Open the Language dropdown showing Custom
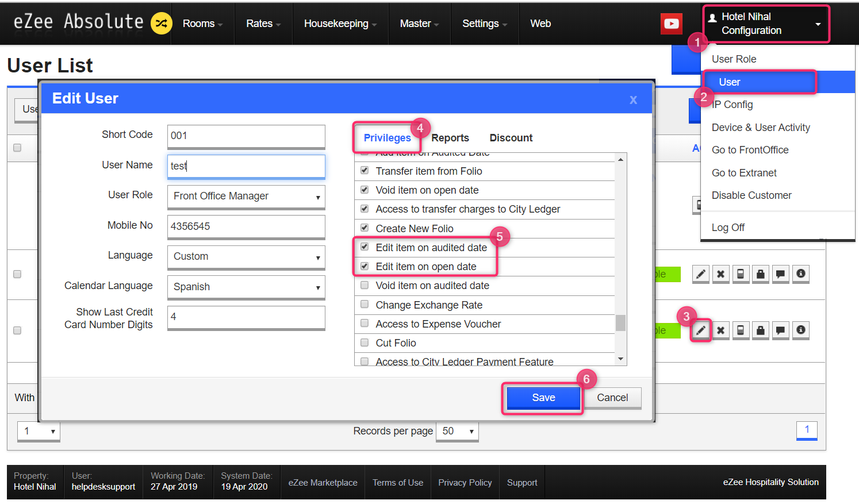The image size is (859, 504). coord(246,257)
